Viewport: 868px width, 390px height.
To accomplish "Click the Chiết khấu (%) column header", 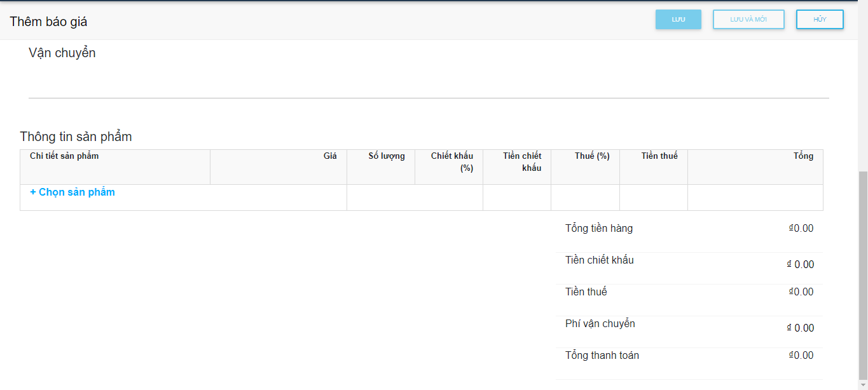I will 452,162.
